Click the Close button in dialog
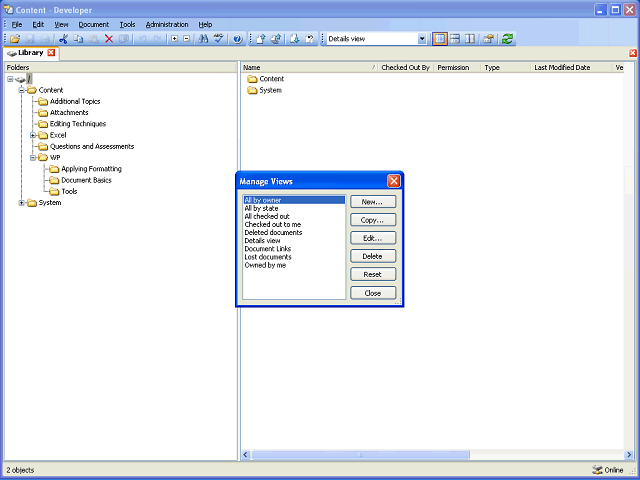640x480 pixels. [x=373, y=293]
